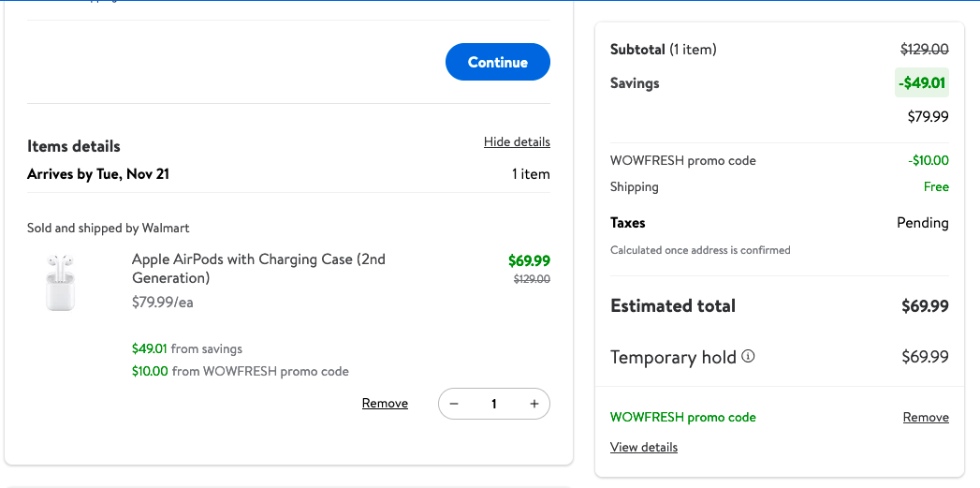Increase quantity with the plus icon
Image resolution: width=980 pixels, height=488 pixels.
(534, 404)
